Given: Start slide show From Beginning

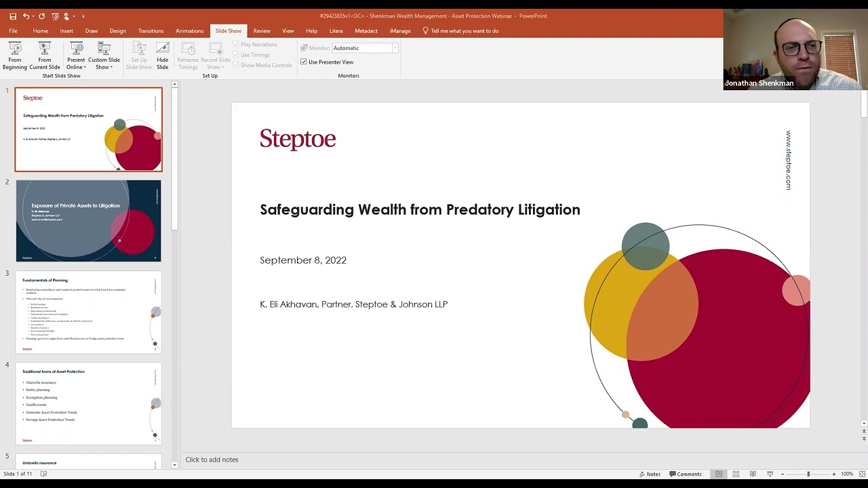Looking at the screenshot, I should tap(15, 56).
